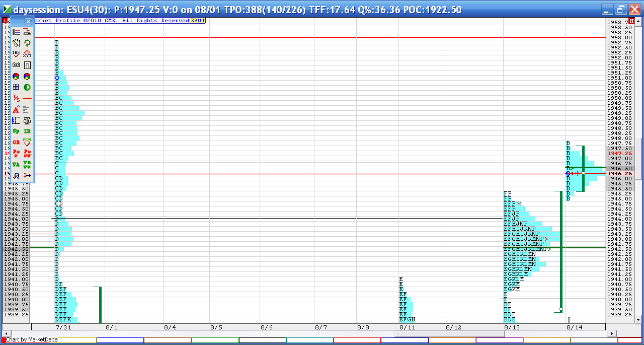Select the black outlined page tab

(x=262, y=340)
